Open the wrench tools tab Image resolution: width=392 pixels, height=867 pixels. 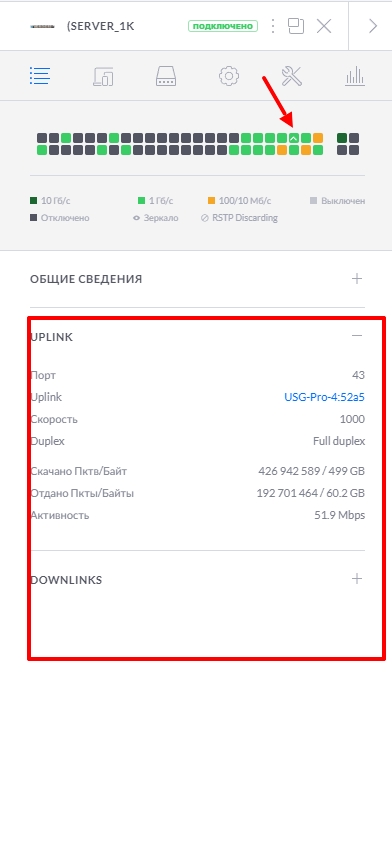coord(291,76)
